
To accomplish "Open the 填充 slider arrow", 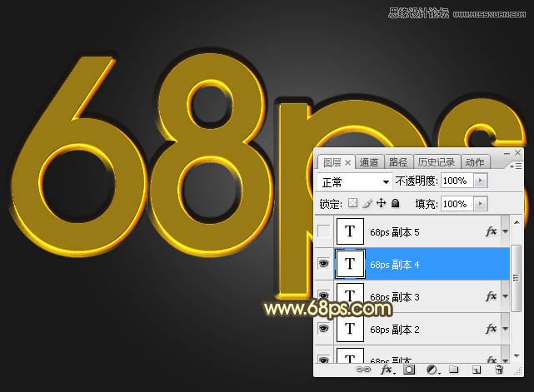I will tap(481, 204).
